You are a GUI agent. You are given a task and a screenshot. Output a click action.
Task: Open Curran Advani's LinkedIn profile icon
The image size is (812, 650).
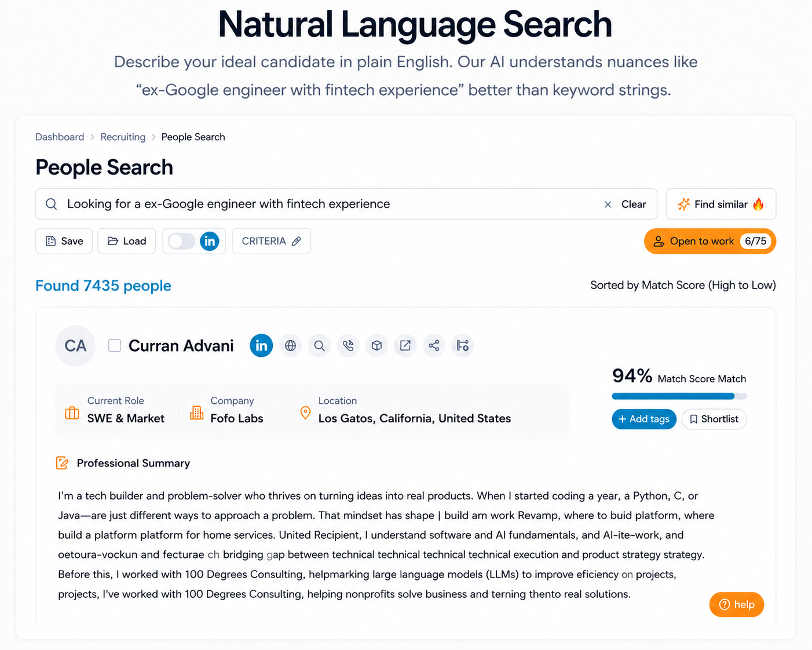[261, 346]
